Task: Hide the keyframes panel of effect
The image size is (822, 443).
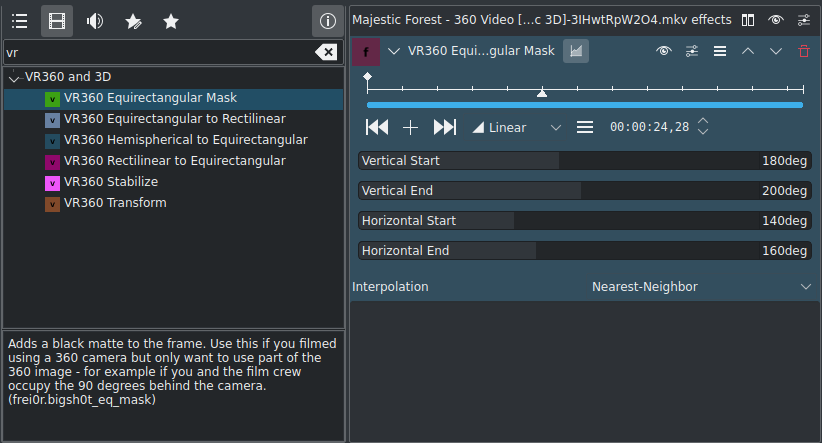Action: [x=575, y=51]
